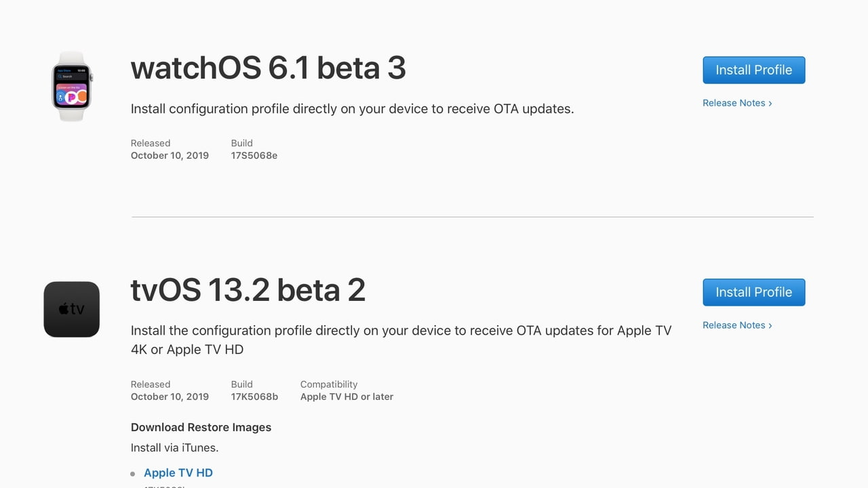This screenshot has height=488, width=868.
Task: Click build number 17K5068b
Action: [254, 396]
